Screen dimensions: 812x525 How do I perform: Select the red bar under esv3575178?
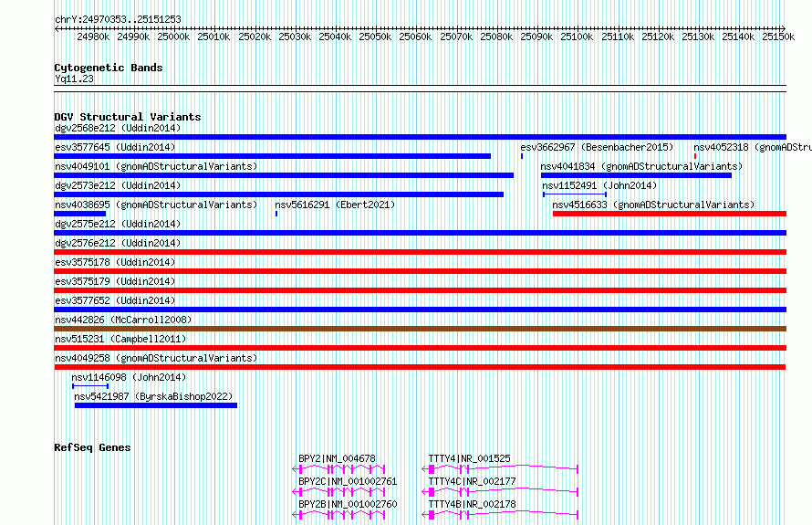pos(420,271)
